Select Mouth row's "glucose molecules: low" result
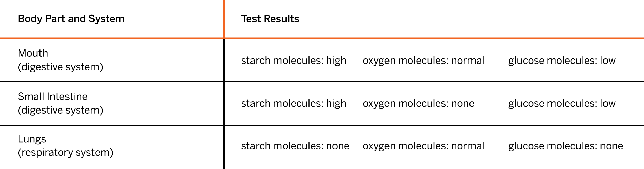644x169 pixels. (x=562, y=61)
